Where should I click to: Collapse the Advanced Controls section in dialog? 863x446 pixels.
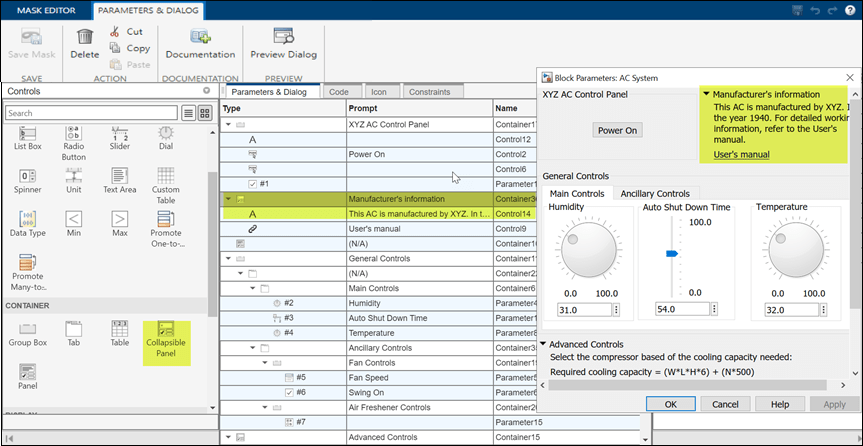[x=544, y=345]
